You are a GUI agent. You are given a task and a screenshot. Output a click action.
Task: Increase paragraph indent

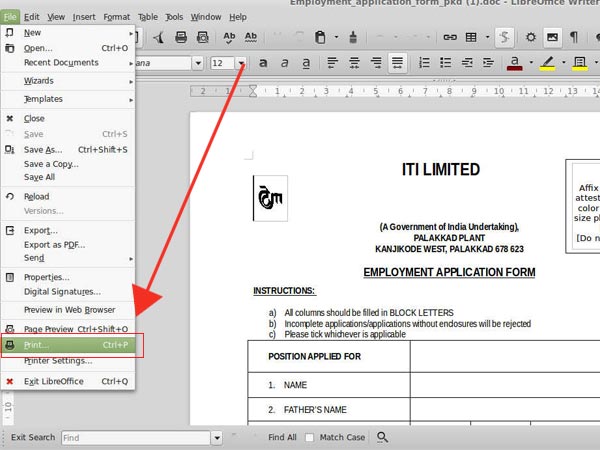pyautogui.click(x=488, y=62)
